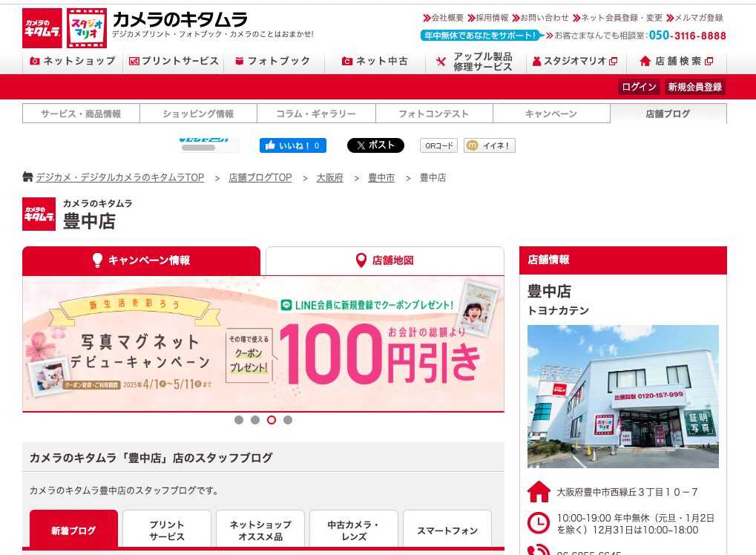Click the clock business hours icon
756x555 pixels.
539,523
